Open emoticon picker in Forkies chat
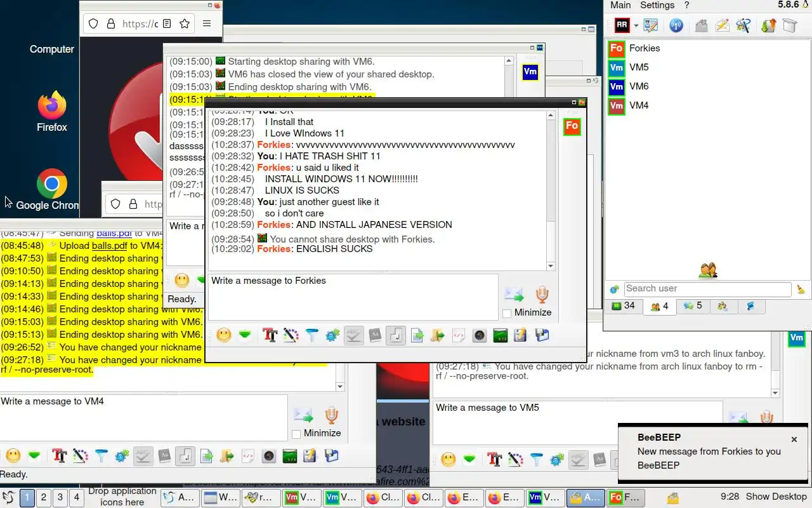The height and width of the screenshot is (508, 812). (223, 335)
